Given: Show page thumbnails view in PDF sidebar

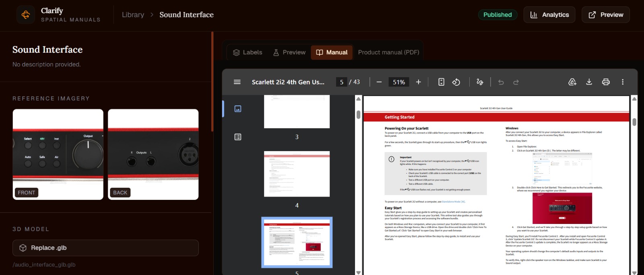Looking at the screenshot, I should point(238,109).
